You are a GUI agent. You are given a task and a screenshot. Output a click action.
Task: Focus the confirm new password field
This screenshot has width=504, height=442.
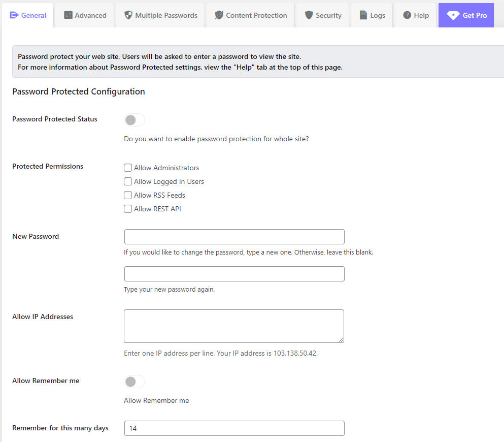tap(234, 274)
